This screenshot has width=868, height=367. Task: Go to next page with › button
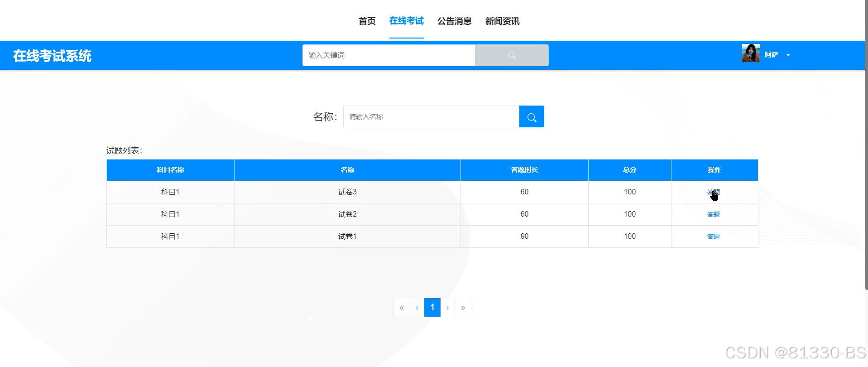coord(448,308)
